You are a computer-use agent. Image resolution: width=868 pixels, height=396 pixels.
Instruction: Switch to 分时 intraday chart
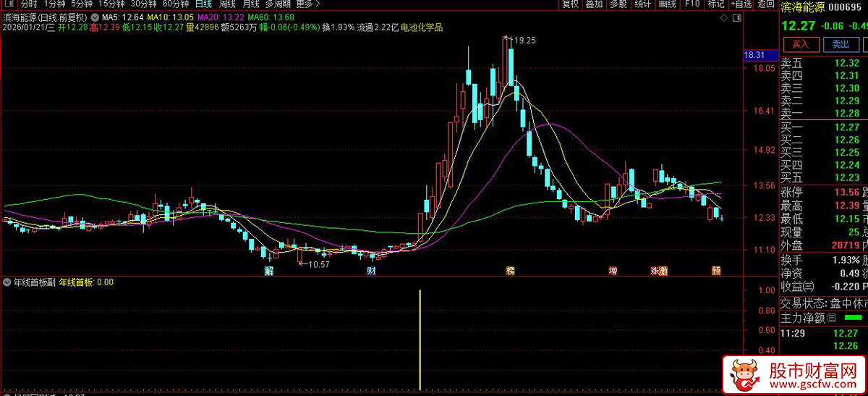coord(30,4)
